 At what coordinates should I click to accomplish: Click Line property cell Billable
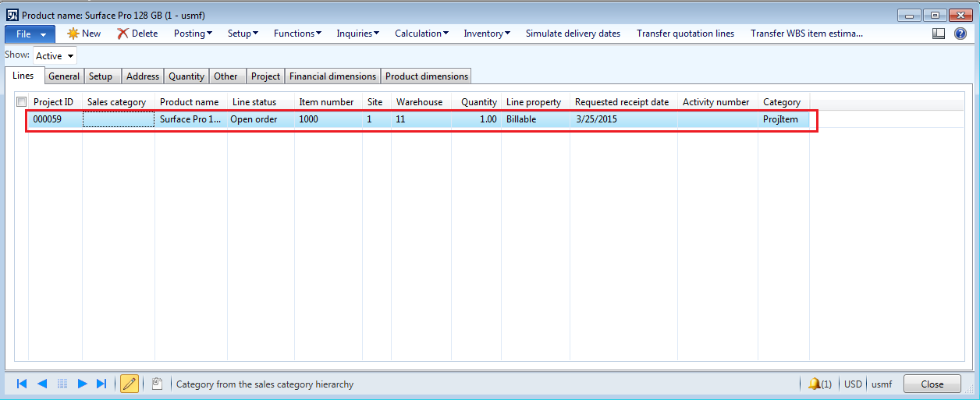[x=535, y=119]
